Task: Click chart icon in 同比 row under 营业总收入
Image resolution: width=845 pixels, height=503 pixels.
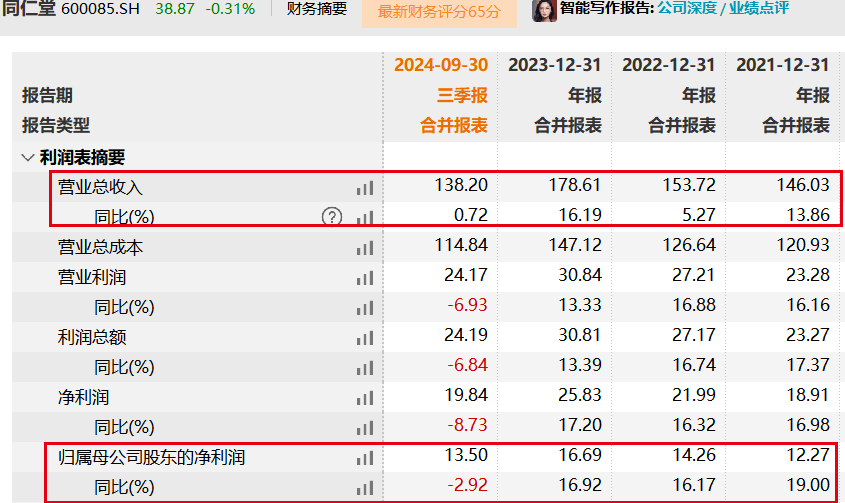Action: click(x=364, y=217)
